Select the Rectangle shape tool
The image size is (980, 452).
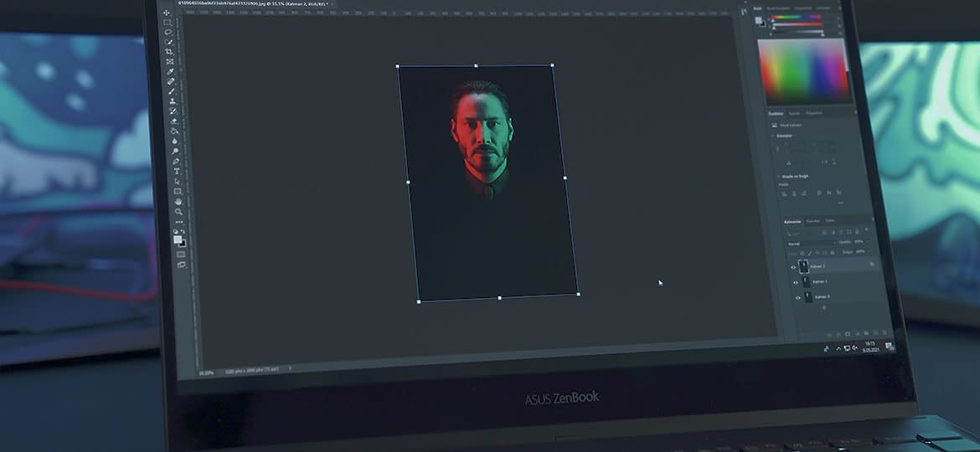[178, 191]
